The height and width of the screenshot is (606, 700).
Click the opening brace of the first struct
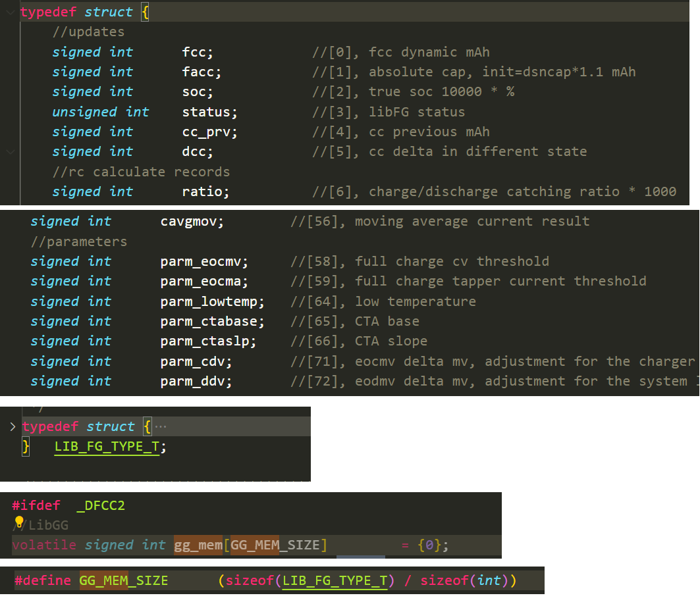(x=145, y=12)
